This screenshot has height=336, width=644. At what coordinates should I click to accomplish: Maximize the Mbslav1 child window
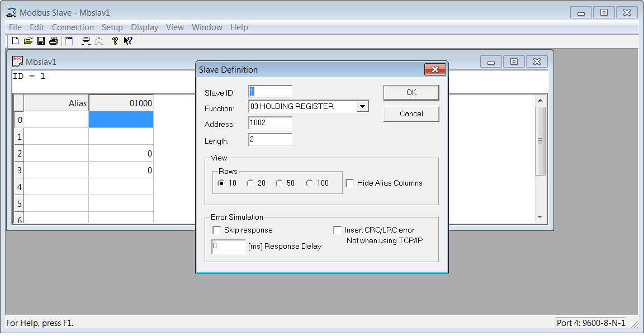514,61
